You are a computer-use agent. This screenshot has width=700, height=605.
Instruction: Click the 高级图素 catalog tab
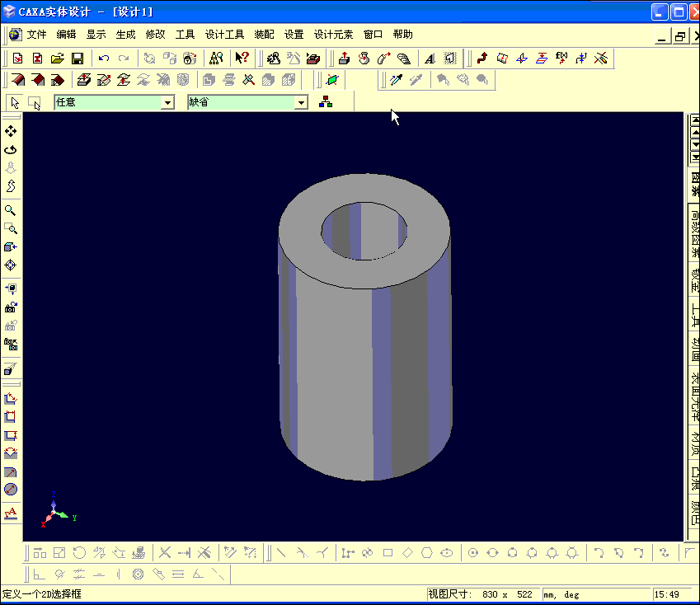pos(695,233)
